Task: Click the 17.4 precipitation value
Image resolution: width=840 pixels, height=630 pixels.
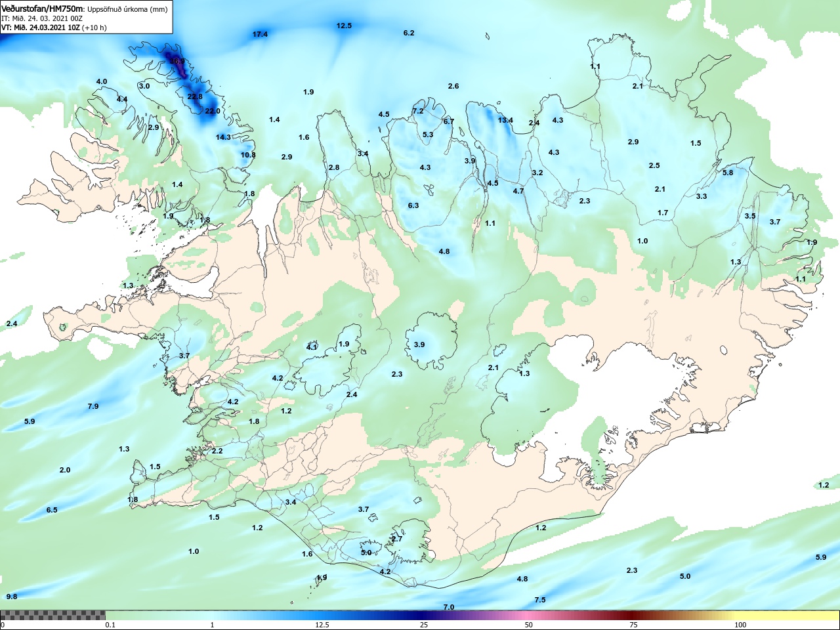Action: (x=261, y=34)
